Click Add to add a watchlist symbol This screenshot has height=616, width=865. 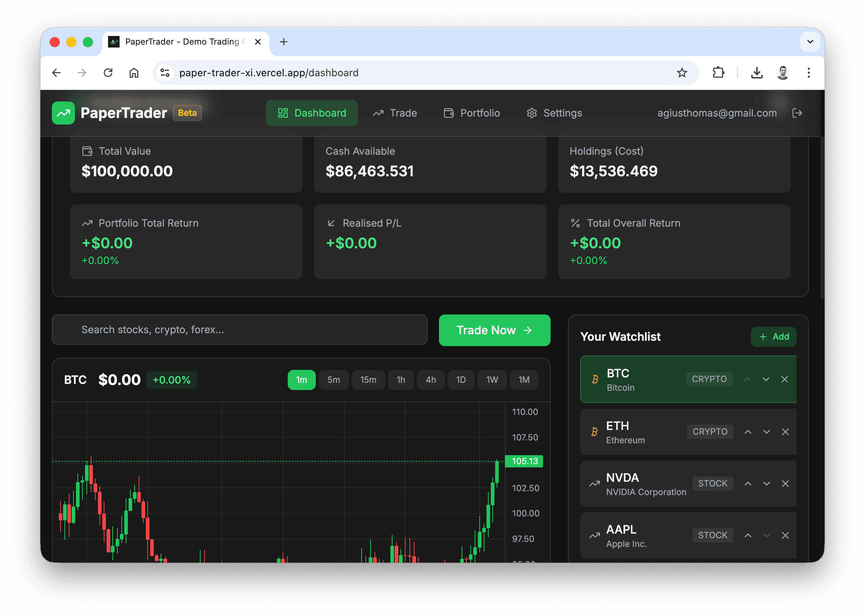coord(773,336)
